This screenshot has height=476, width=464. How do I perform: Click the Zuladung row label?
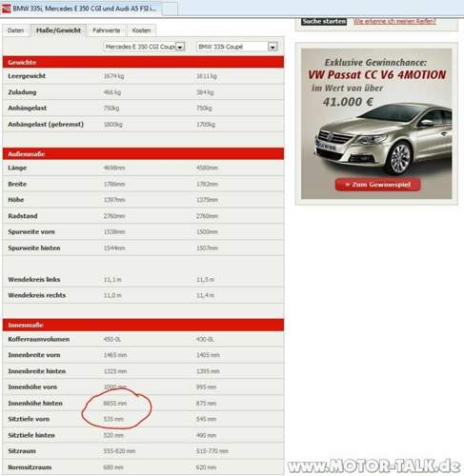click(22, 92)
